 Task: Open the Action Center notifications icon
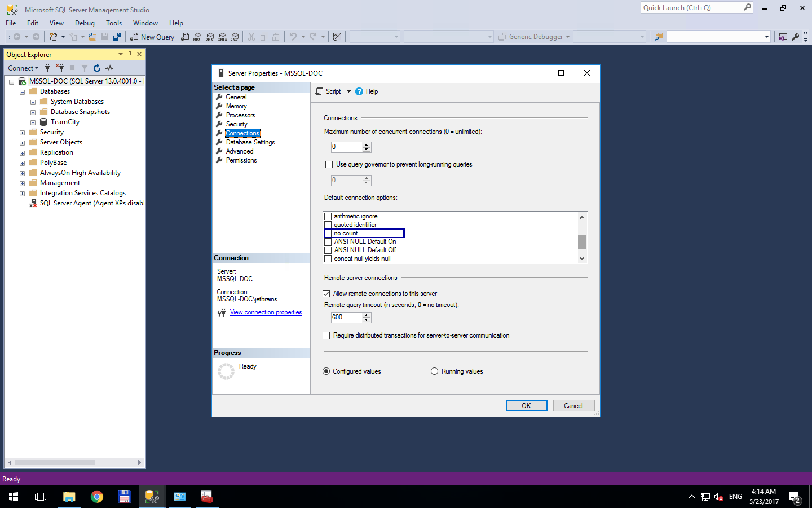795,497
